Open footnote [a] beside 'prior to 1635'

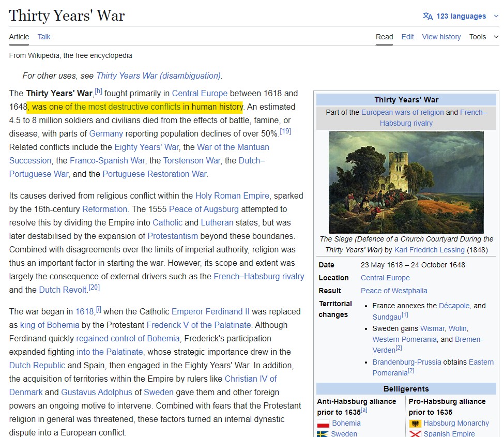[364, 410]
